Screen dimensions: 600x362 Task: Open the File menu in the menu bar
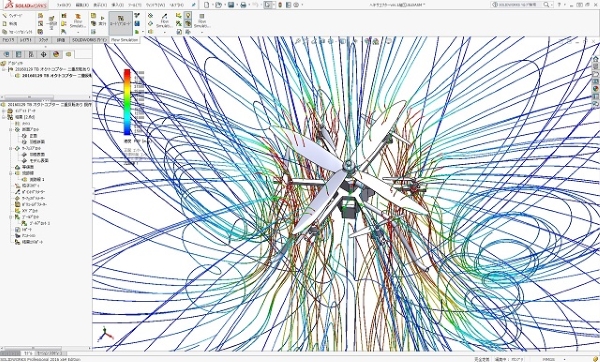[x=63, y=5]
